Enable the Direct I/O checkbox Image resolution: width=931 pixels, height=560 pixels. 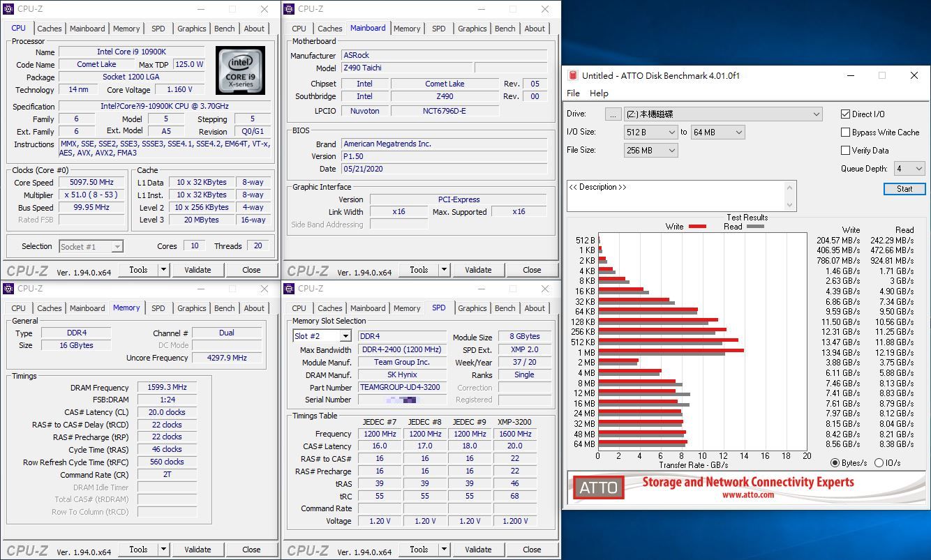point(845,114)
